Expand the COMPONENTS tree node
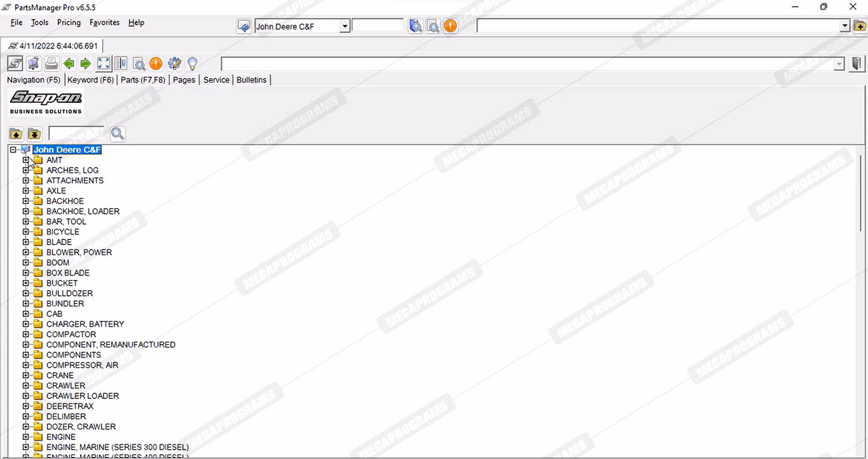 (x=26, y=355)
